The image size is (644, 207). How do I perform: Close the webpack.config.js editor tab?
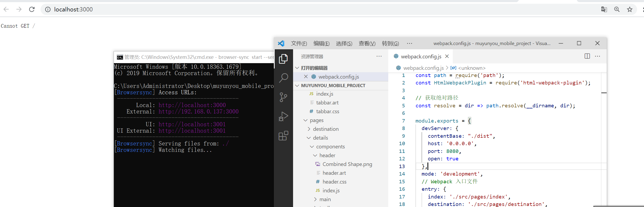coord(447,56)
